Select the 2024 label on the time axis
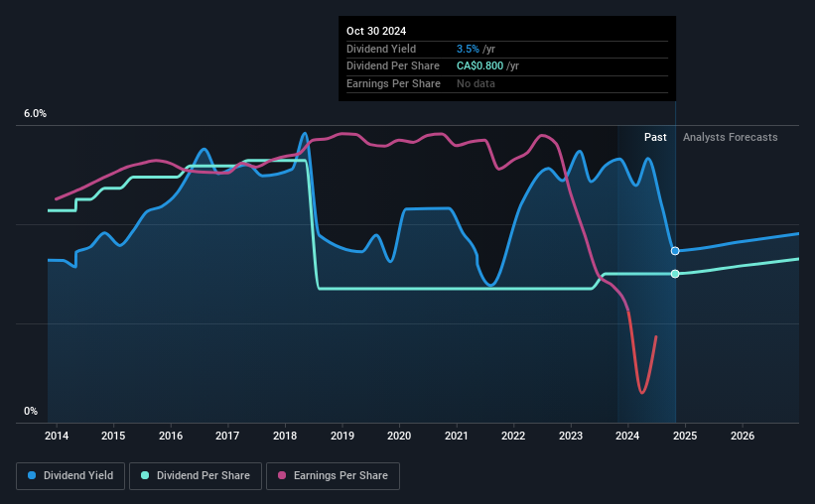Viewport: 815px width, 504px height. [627, 436]
